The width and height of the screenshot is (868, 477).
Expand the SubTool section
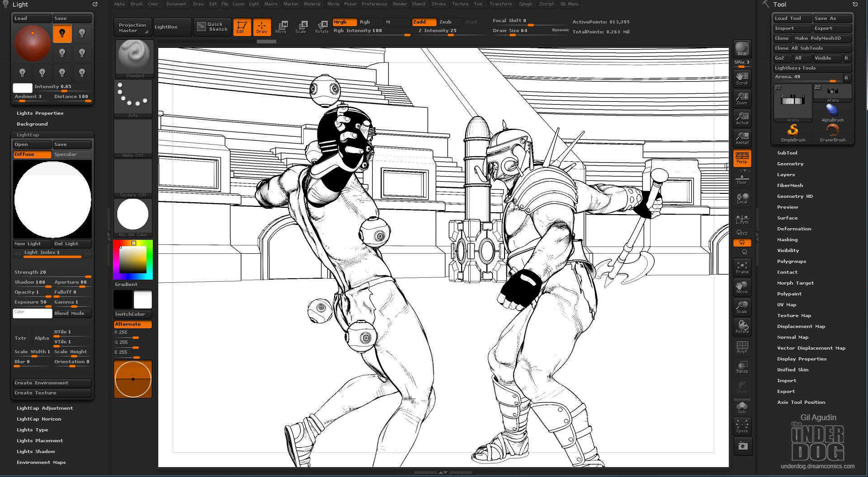(x=787, y=153)
